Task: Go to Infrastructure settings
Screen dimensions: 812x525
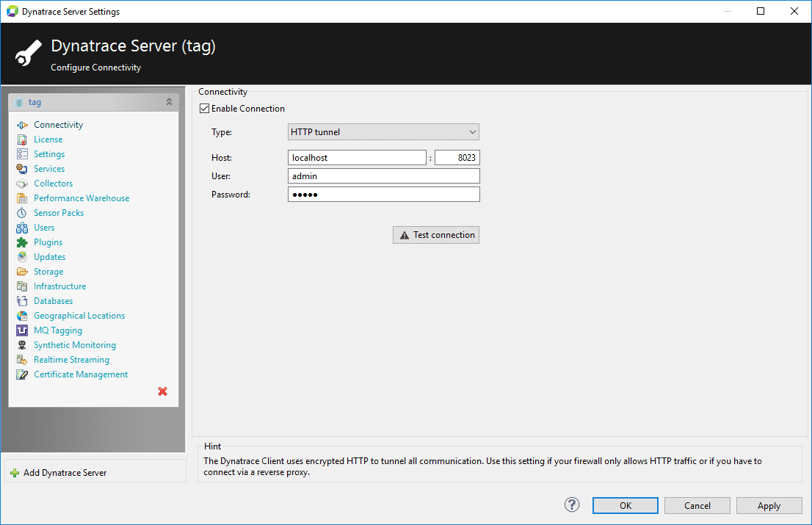Action: point(60,286)
